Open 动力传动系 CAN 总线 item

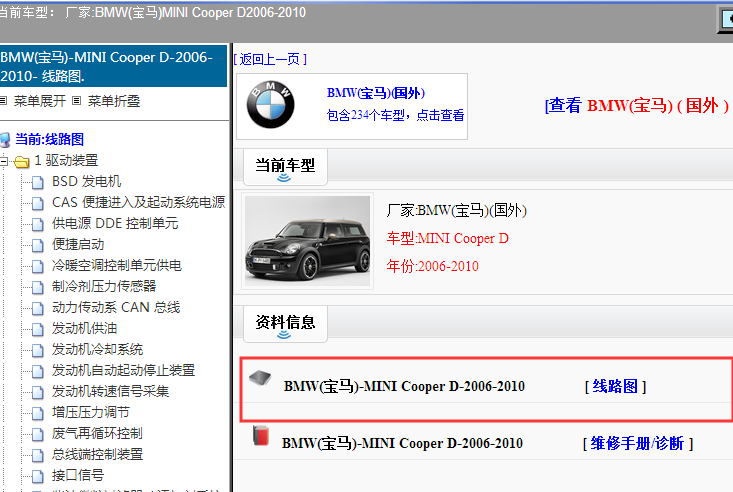click(116, 307)
